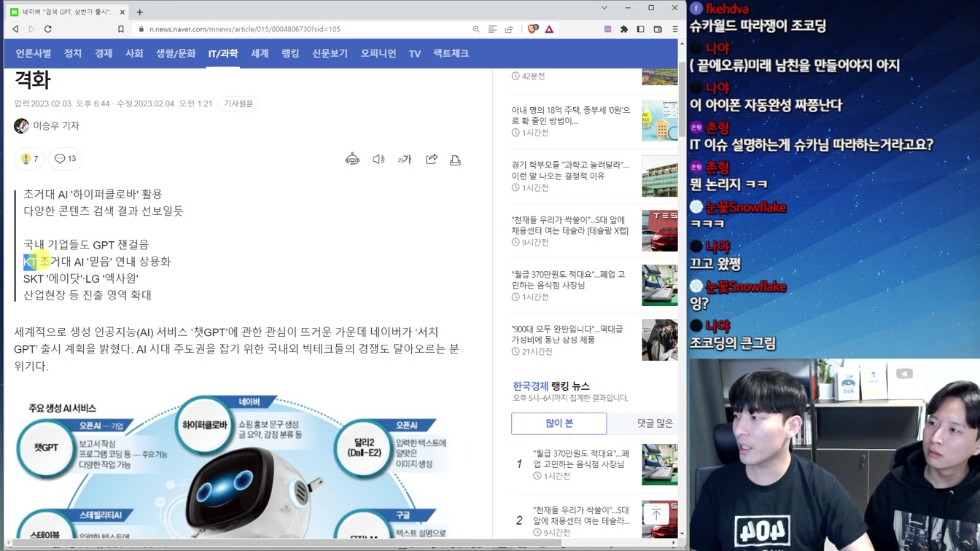Open the 아내 명의 18억 주택 article link
Screen dimensions: 980x551
click(x=571, y=115)
